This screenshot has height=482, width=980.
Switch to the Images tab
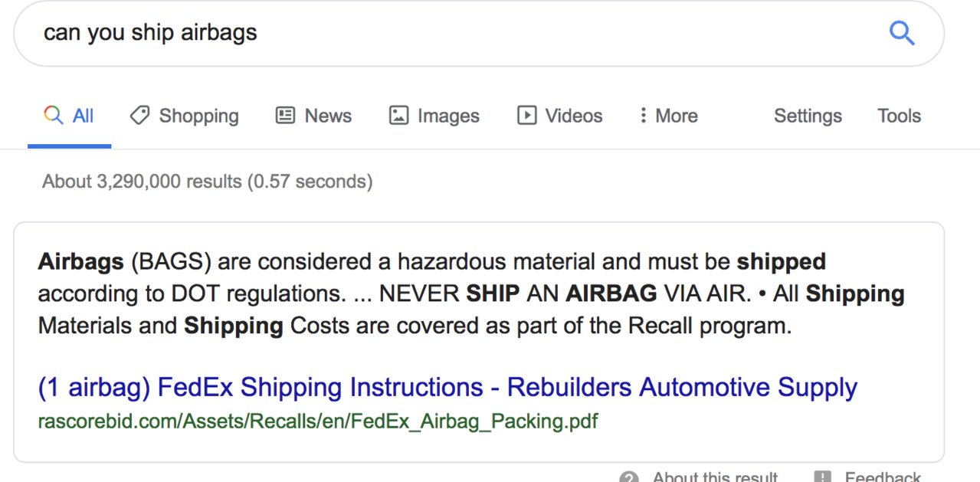[434, 116]
